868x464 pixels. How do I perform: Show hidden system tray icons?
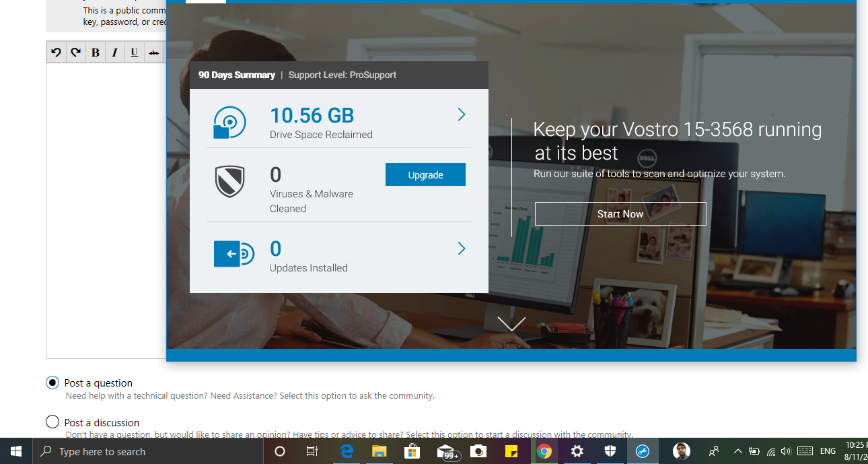(x=737, y=451)
